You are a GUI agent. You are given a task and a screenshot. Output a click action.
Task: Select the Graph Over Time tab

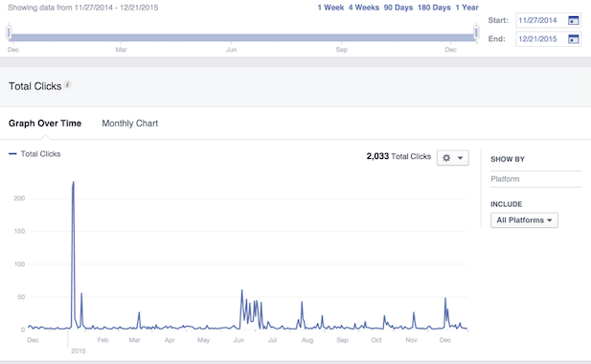(x=45, y=124)
